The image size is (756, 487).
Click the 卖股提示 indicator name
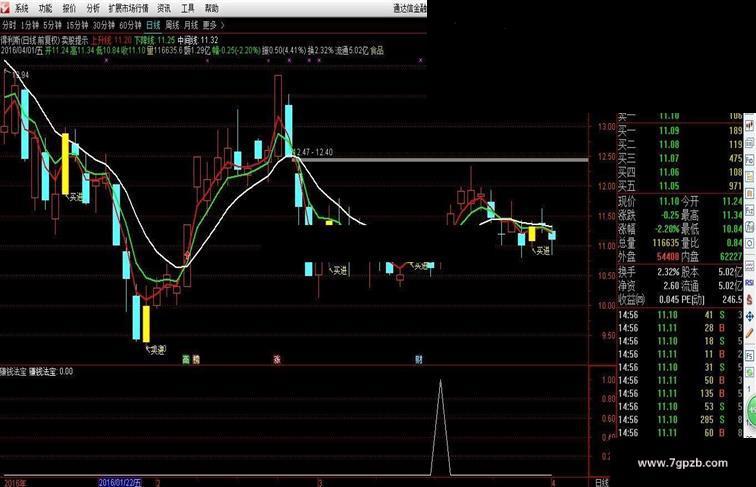pos(75,41)
